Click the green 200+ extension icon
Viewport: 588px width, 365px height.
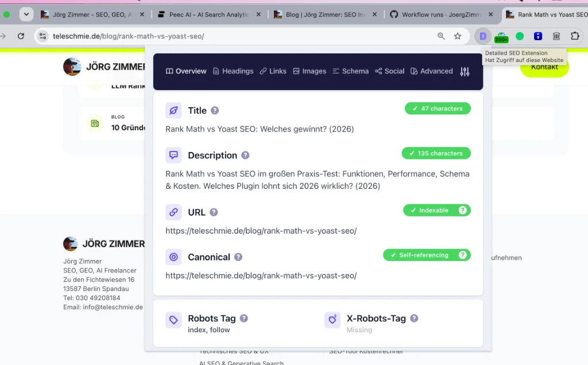501,37
